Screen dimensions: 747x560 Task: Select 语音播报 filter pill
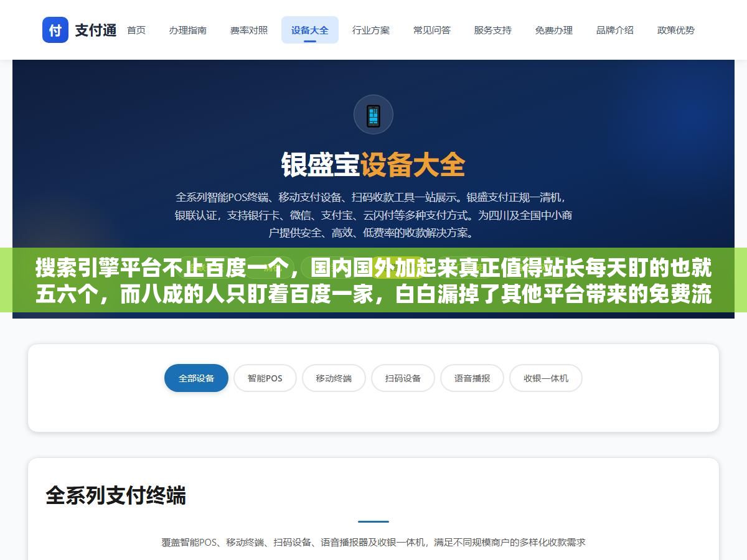pos(472,378)
